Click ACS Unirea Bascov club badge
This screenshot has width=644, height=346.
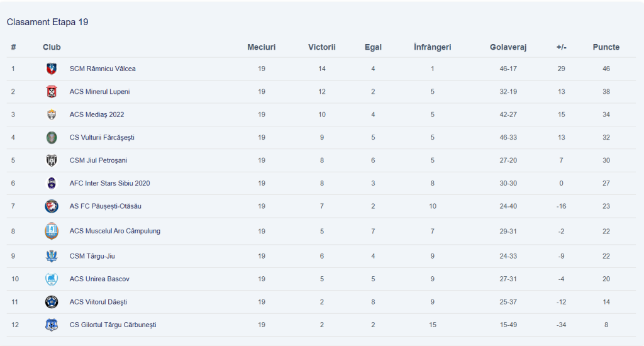coord(52,279)
